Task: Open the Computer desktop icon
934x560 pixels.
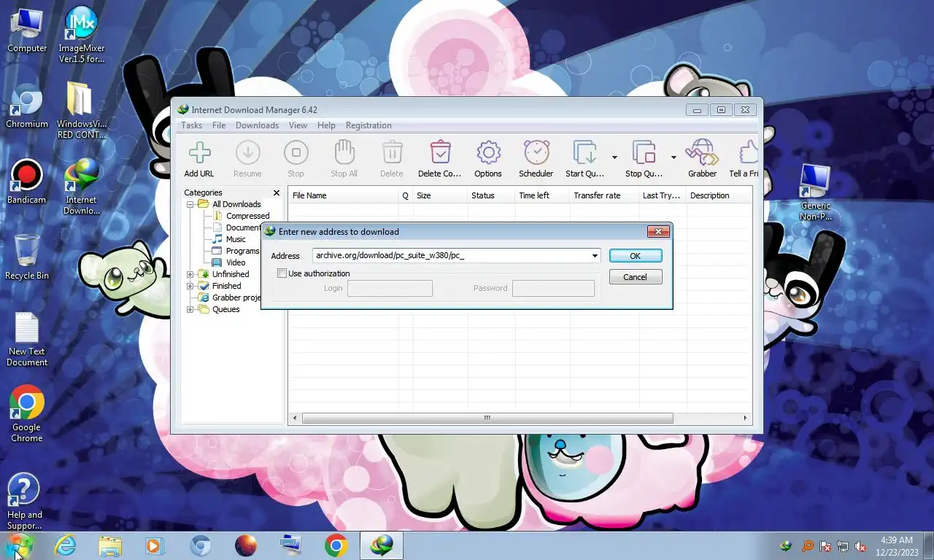Action: pyautogui.click(x=27, y=31)
